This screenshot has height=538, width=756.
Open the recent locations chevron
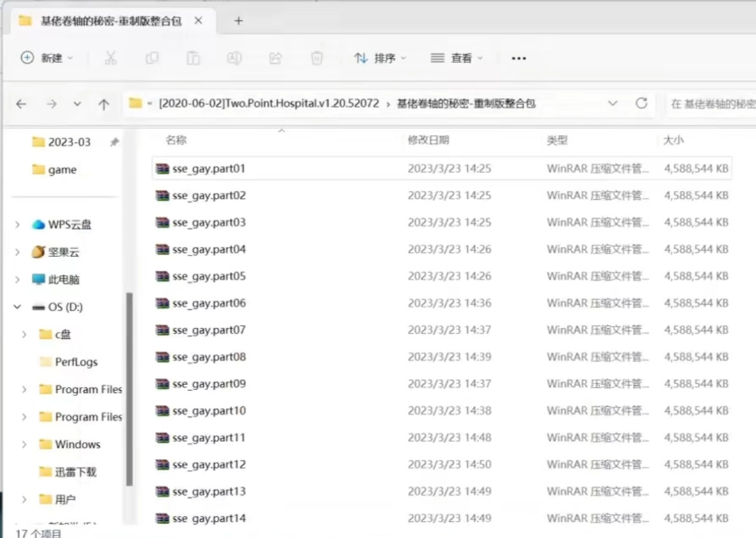pos(77,104)
